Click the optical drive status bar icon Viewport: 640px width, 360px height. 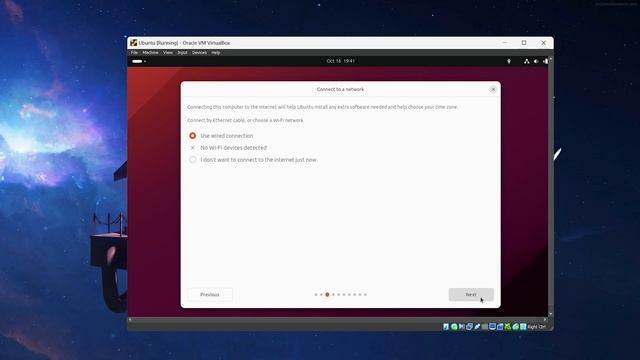pos(454,327)
